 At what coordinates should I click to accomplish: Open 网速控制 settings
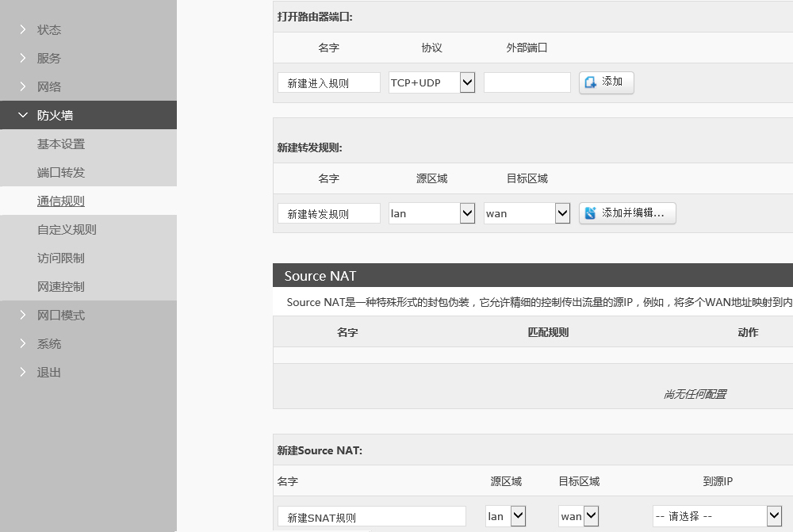pos(61,286)
